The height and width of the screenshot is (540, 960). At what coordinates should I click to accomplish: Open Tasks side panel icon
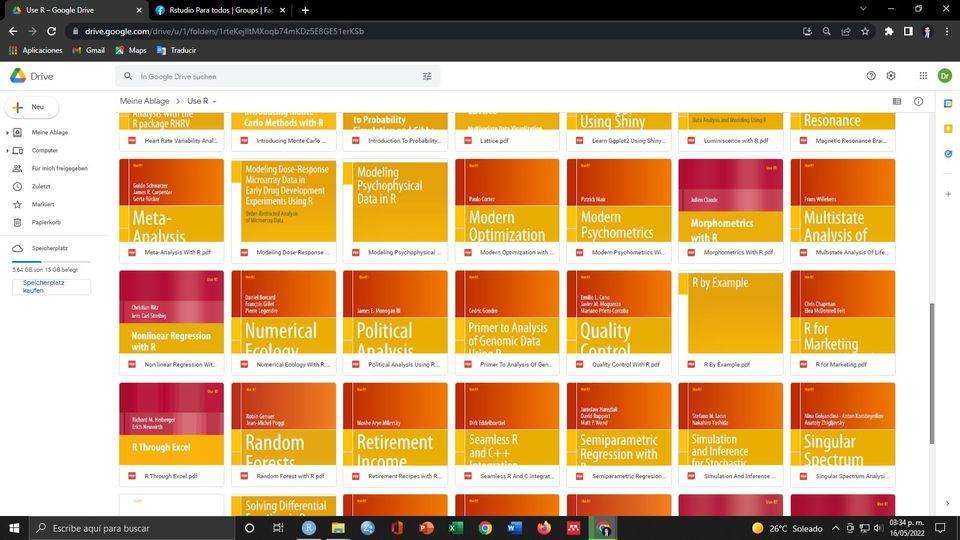(948, 154)
